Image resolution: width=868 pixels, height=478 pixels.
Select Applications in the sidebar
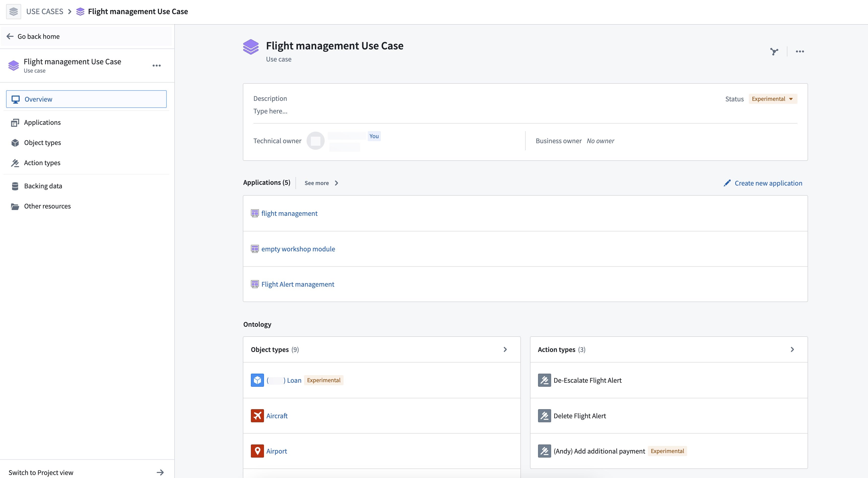pos(86,123)
